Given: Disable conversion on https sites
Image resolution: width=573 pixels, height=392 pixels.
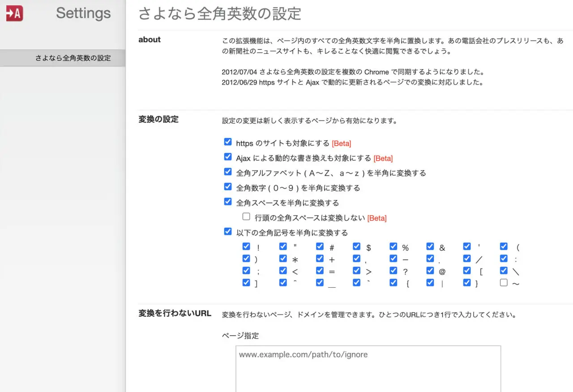Looking at the screenshot, I should point(228,141).
